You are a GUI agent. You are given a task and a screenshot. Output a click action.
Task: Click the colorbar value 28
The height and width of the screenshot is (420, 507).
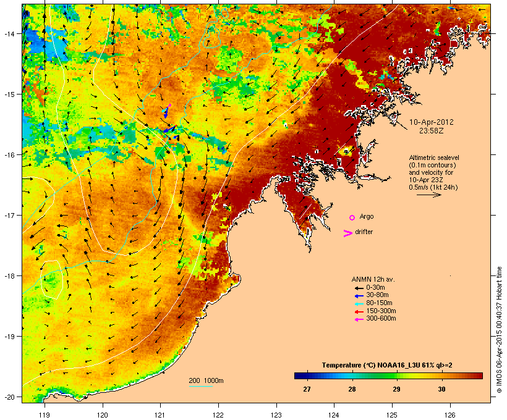pos(352,389)
